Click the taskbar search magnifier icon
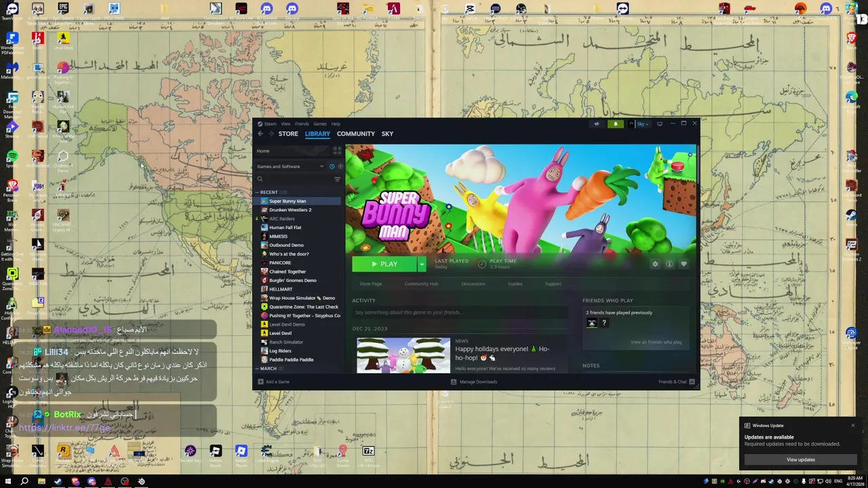Screen dimensions: 868x488 tap(24, 481)
